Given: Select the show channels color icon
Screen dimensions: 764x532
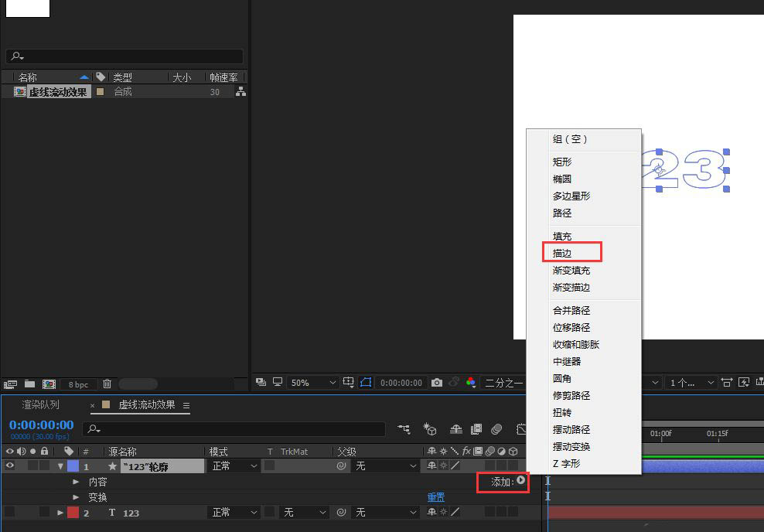Looking at the screenshot, I should click(x=472, y=382).
